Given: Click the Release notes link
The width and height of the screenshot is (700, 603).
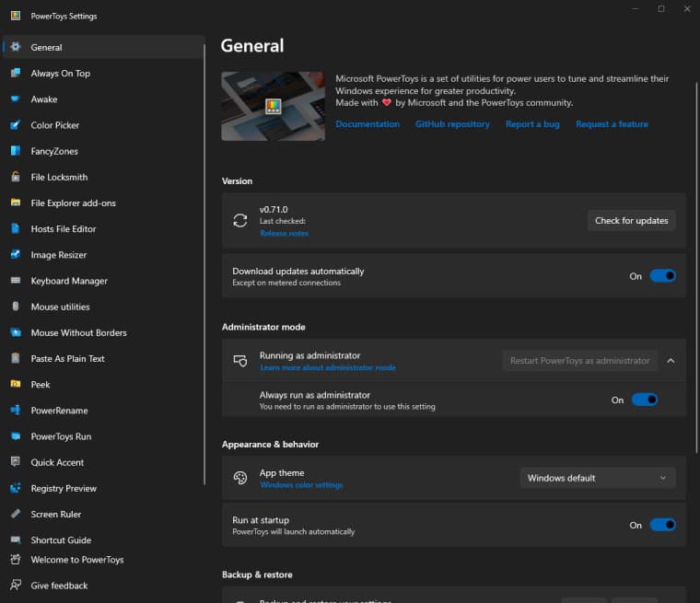Looking at the screenshot, I should pyautogui.click(x=284, y=234).
